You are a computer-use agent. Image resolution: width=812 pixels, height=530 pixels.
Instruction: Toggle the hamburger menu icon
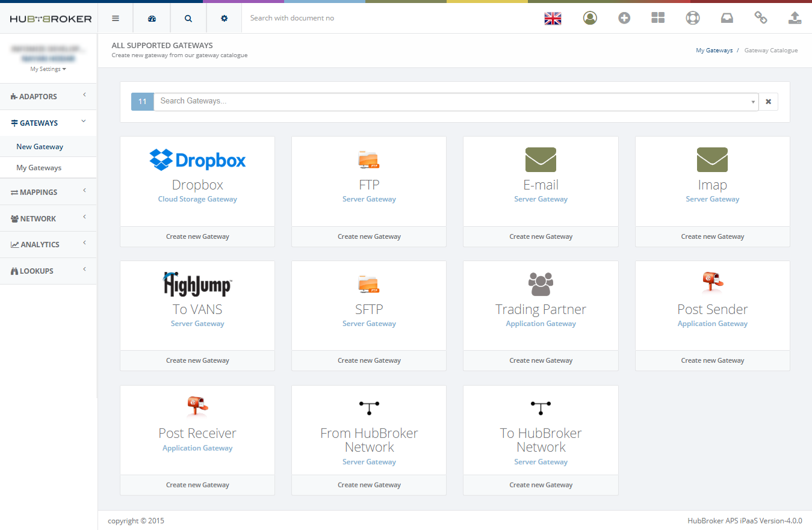coord(116,18)
